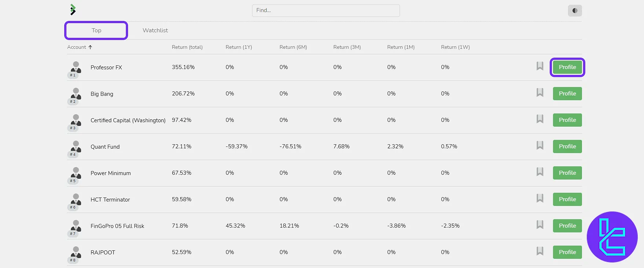Image resolution: width=644 pixels, height=268 pixels.
Task: Bookmark Big Bang to watchlist
Action: point(540,93)
